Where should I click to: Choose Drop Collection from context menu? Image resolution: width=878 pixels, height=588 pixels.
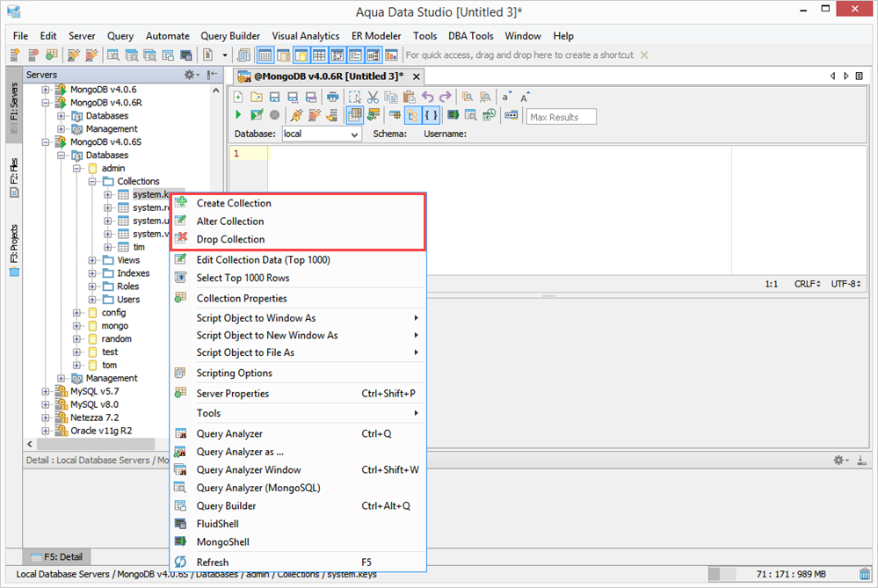coord(298,239)
